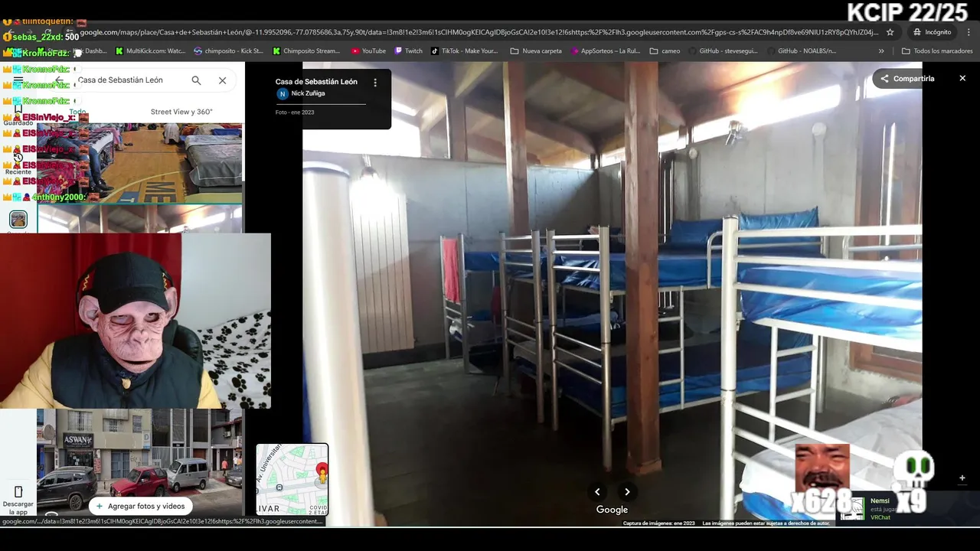Screen dimensions: 980x551
Task: Clear the Casa de Sebastián León search
Action: tap(222, 80)
